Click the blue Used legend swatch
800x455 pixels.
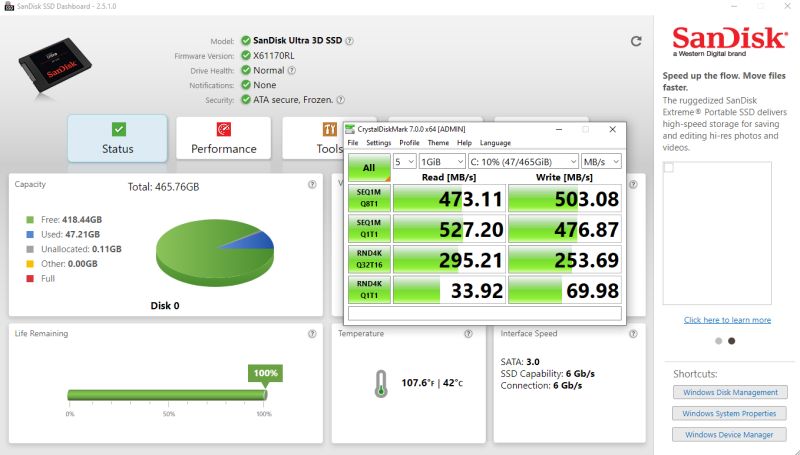click(x=30, y=235)
